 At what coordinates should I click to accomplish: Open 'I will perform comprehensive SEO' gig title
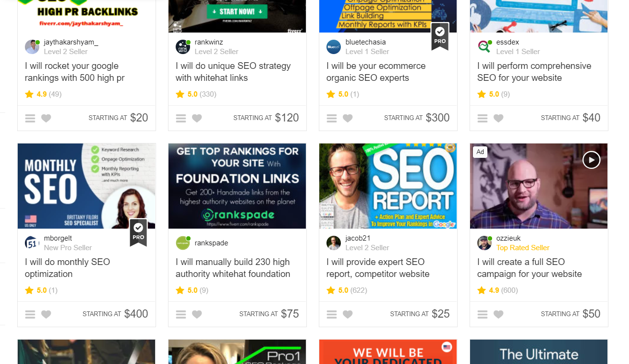tap(534, 72)
